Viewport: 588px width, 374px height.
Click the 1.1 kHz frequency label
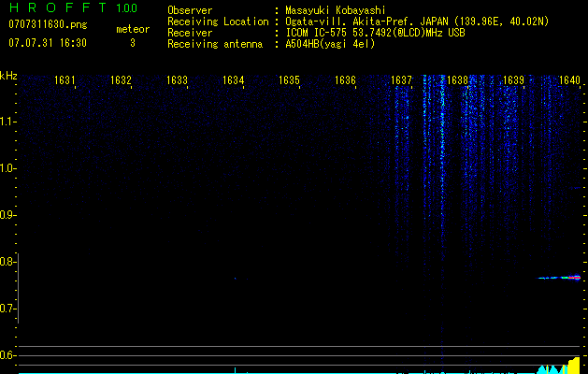pos(7,122)
